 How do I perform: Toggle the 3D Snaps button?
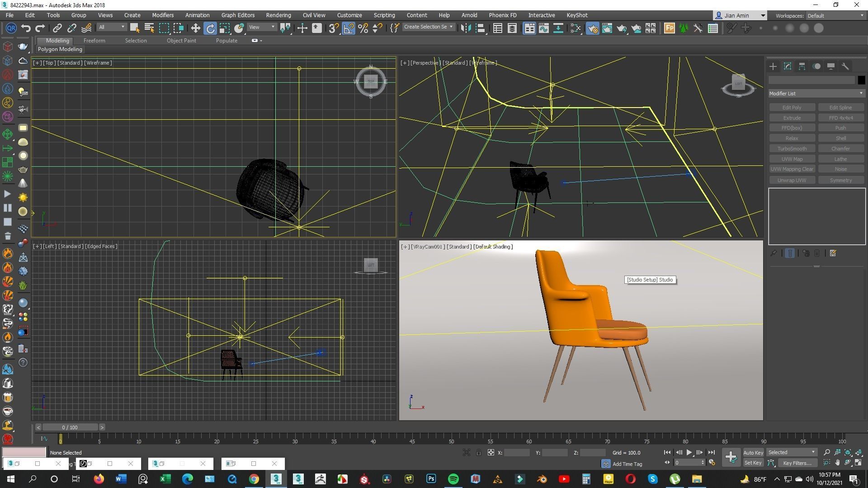(x=334, y=28)
